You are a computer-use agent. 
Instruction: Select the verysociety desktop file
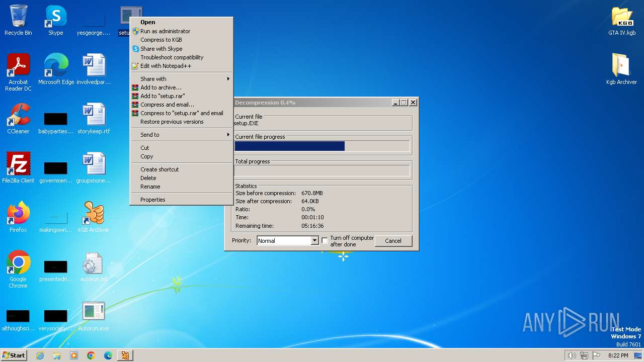coord(56,319)
